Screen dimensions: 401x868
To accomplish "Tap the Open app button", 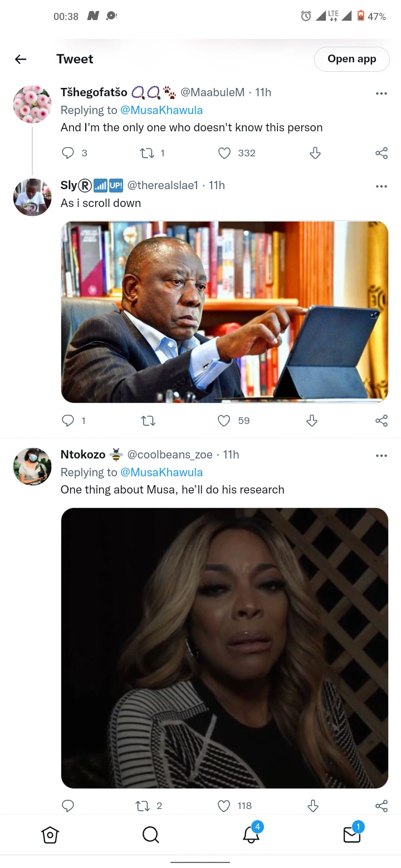I will tap(352, 59).
